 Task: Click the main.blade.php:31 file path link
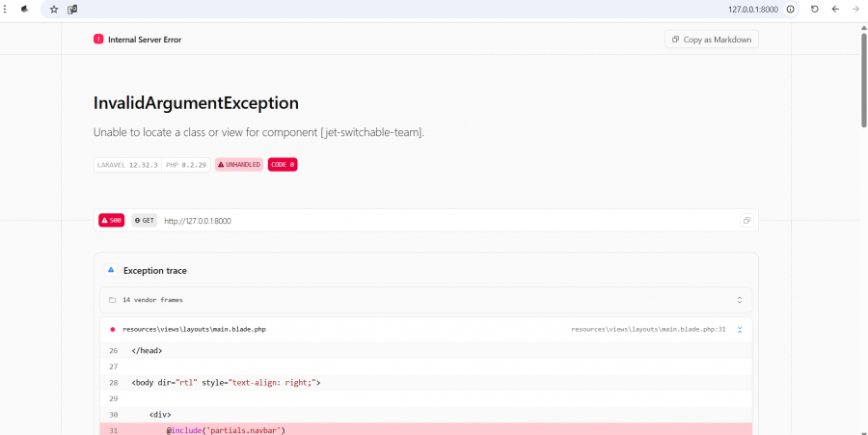[x=648, y=329]
